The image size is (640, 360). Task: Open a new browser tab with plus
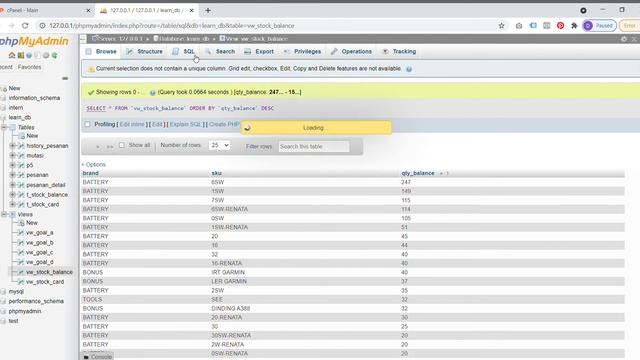tap(208, 10)
